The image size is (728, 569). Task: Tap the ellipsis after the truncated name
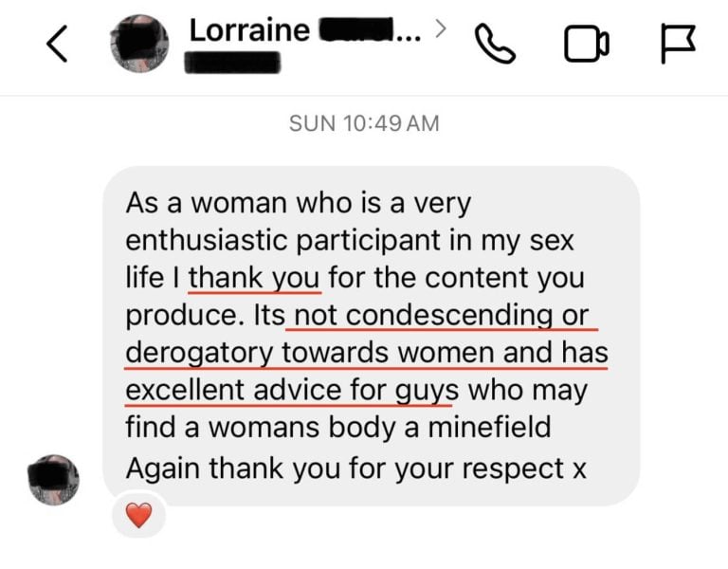[x=408, y=38]
